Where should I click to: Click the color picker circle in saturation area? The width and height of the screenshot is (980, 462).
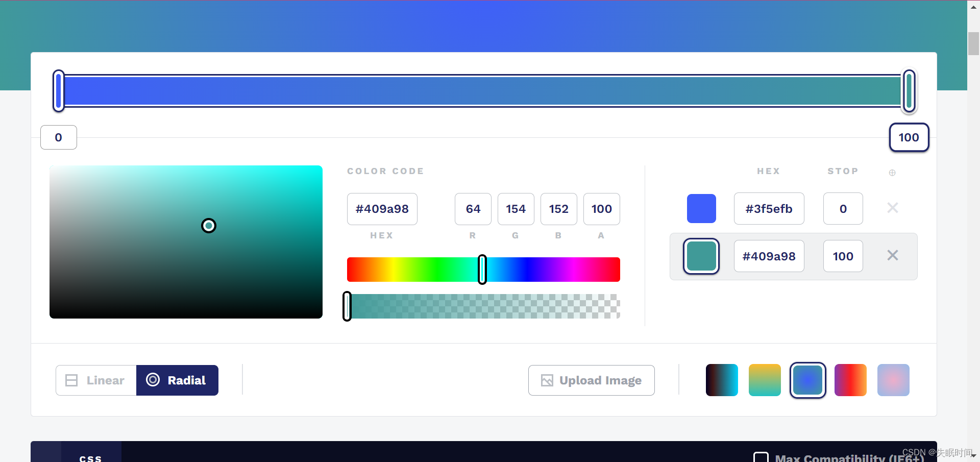point(209,226)
